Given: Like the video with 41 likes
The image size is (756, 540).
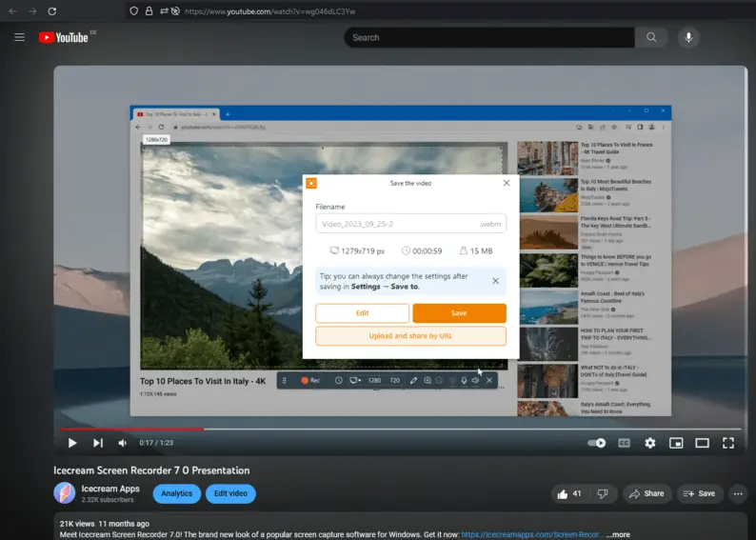Looking at the screenshot, I should tap(570, 493).
